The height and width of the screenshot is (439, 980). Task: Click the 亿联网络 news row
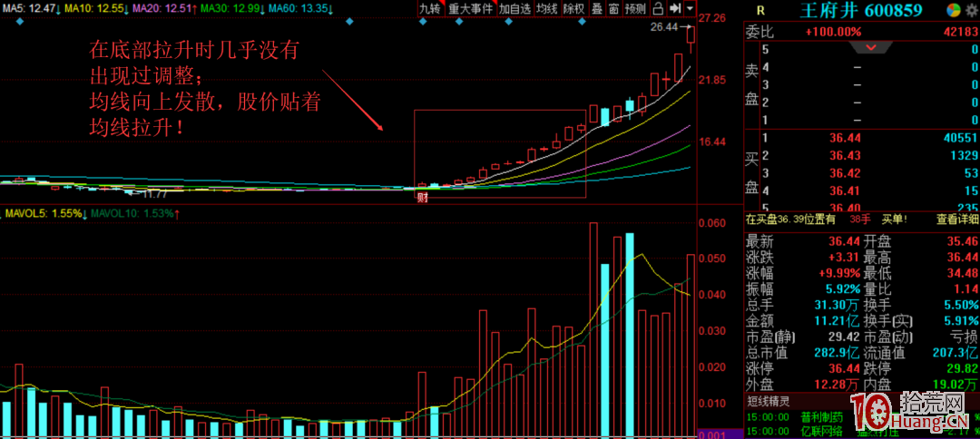click(x=861, y=431)
